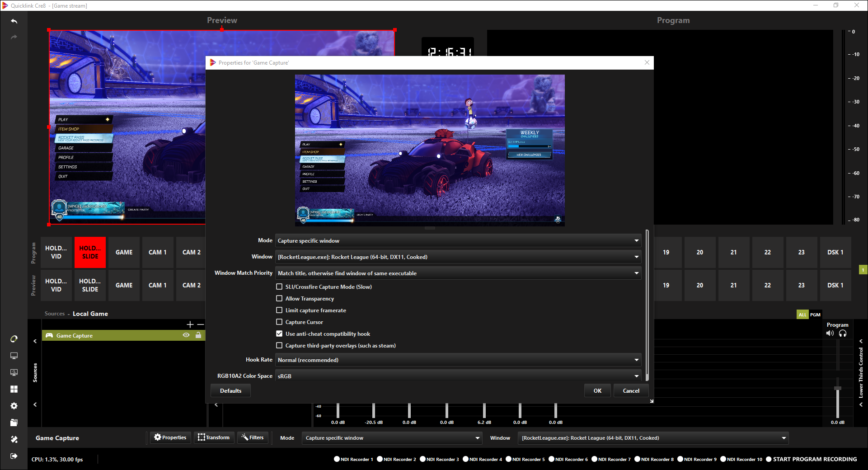The height and width of the screenshot is (470, 868).
Task: Select CAM 2 in Program row
Action: tap(191, 252)
